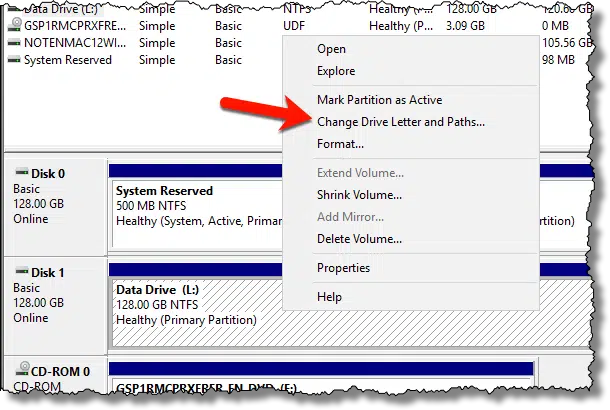Click the 105.56 GB free space cell

[566, 43]
